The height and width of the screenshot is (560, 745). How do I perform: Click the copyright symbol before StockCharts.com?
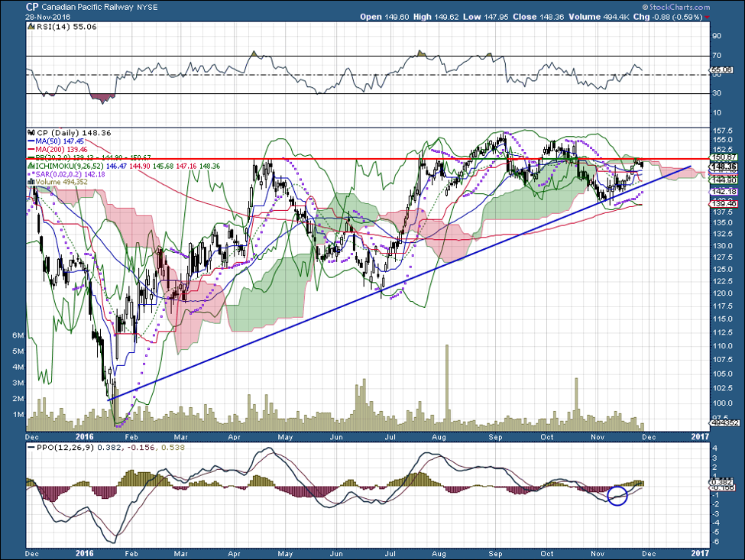point(645,7)
